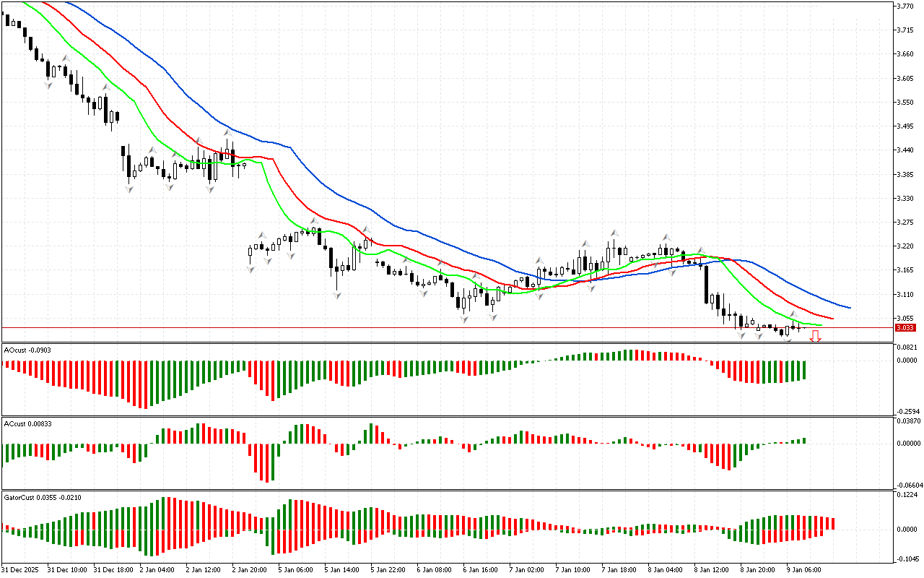924x578 pixels.
Task: Click the last green bar in ACcust histogram
Action: coord(803,440)
